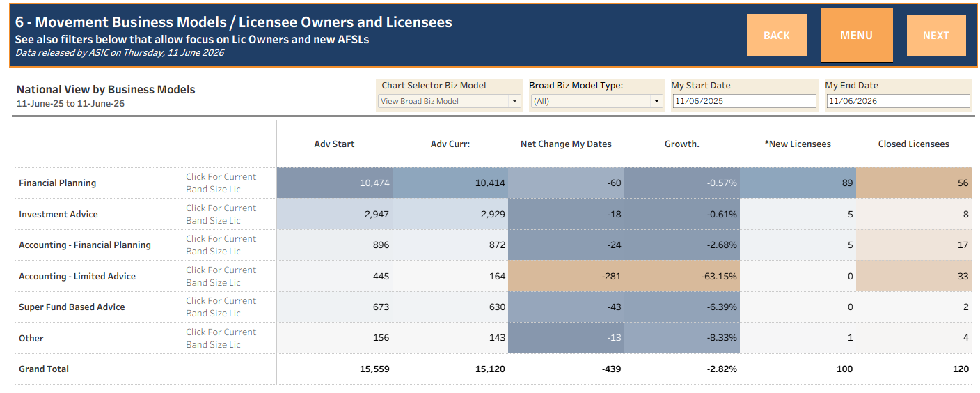
Task: Click Adv Start cell 156
Action: [335, 338]
